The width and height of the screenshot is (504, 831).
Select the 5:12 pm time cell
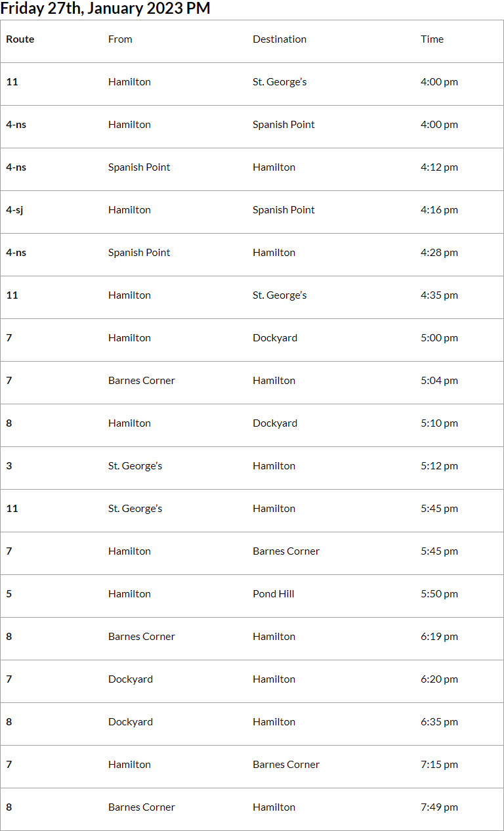click(x=439, y=466)
